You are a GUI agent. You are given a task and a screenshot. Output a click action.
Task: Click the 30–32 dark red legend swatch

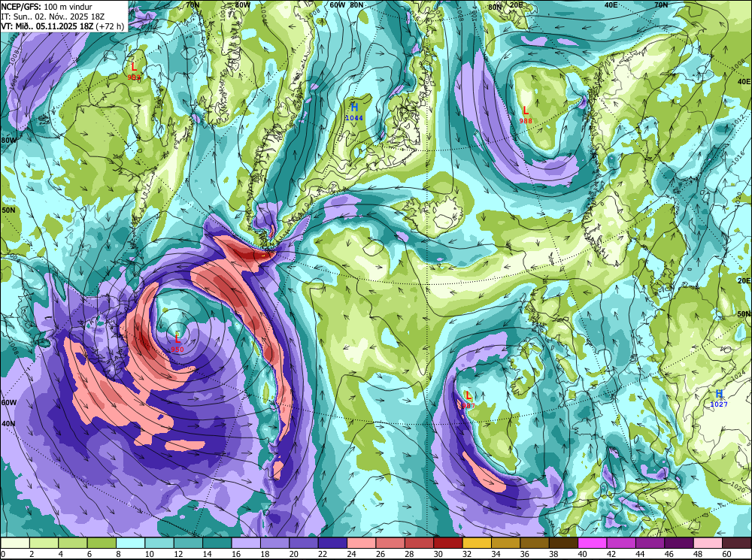pos(448,543)
